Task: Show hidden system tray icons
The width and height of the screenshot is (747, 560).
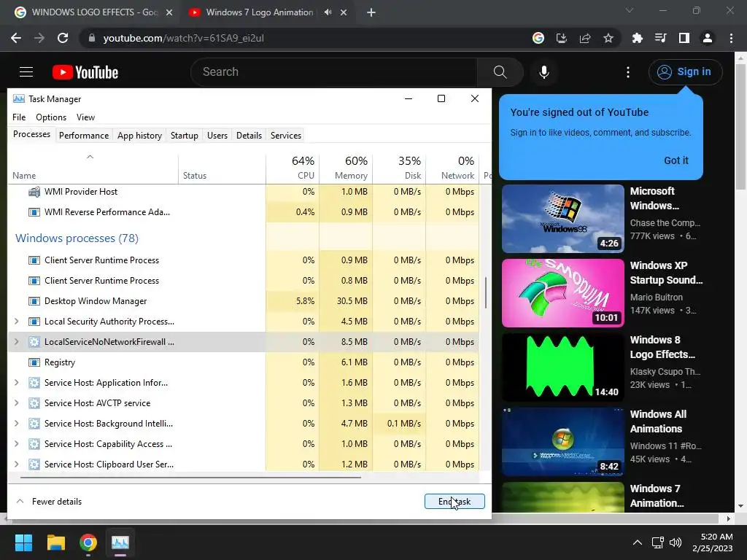Action: (x=637, y=542)
